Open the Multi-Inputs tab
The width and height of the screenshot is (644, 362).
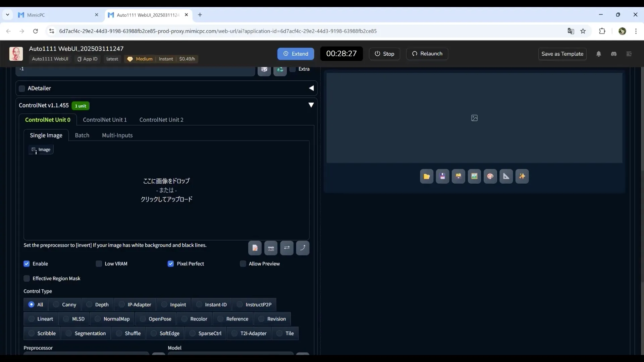pyautogui.click(x=117, y=135)
